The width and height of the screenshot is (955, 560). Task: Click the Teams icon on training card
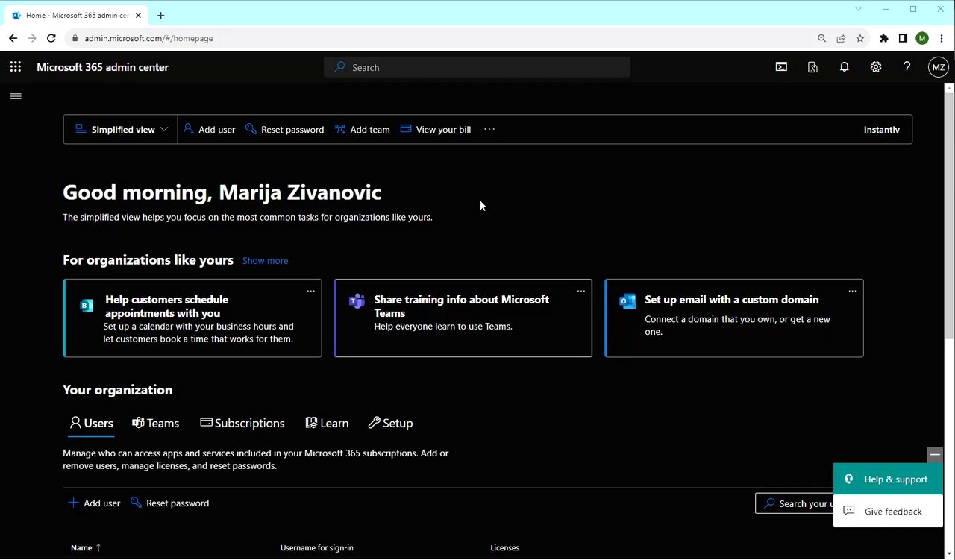(x=357, y=301)
